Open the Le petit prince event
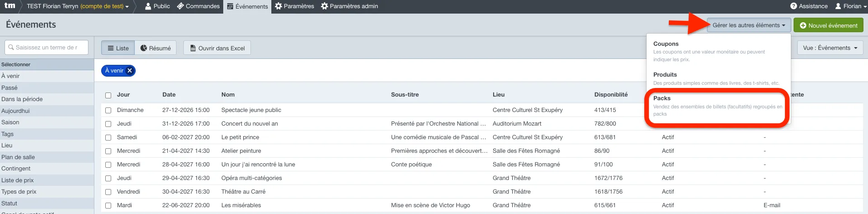Image resolution: width=868 pixels, height=214 pixels. [240, 137]
